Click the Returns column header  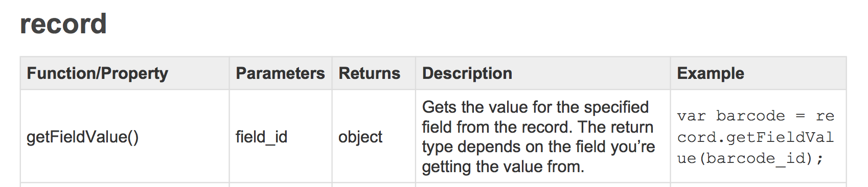click(x=369, y=73)
